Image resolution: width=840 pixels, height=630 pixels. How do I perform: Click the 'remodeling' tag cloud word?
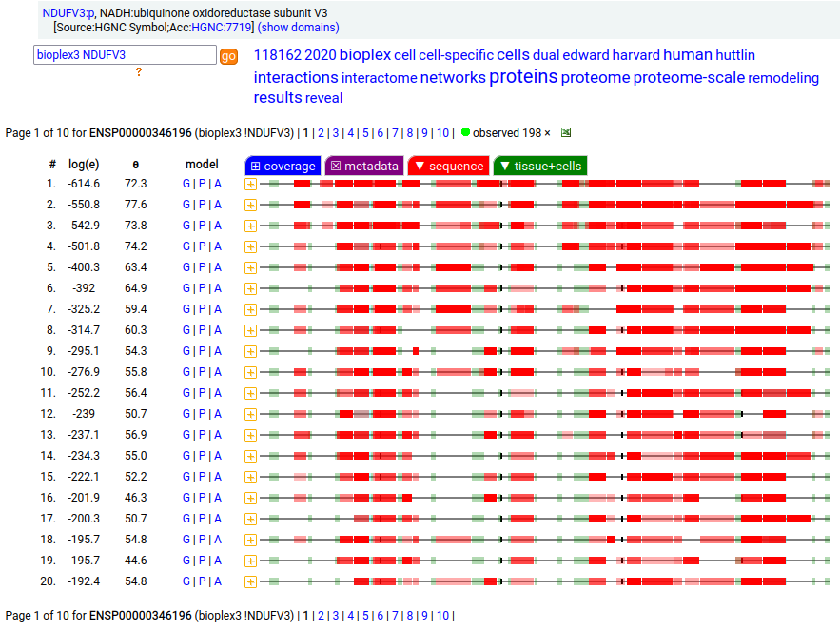[x=783, y=78]
